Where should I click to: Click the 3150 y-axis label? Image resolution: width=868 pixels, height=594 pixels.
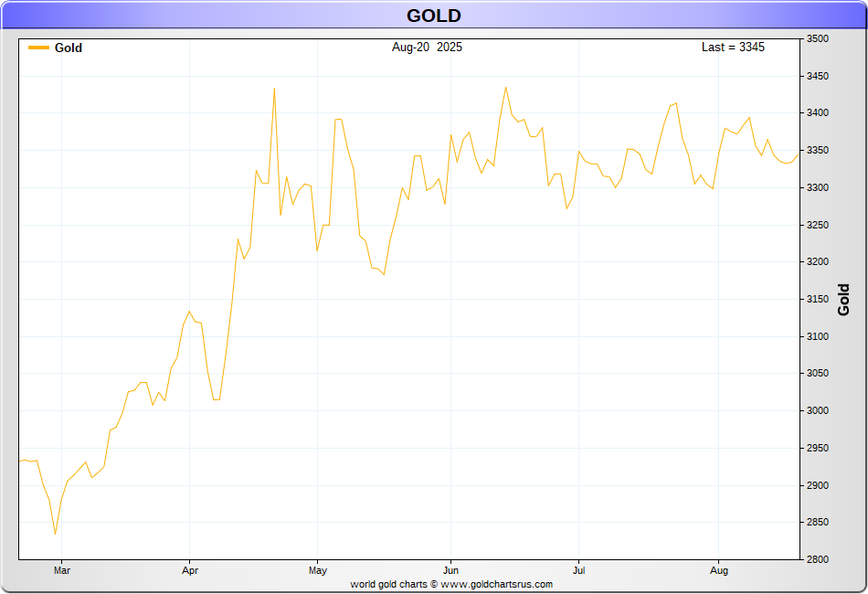pyautogui.click(x=818, y=299)
